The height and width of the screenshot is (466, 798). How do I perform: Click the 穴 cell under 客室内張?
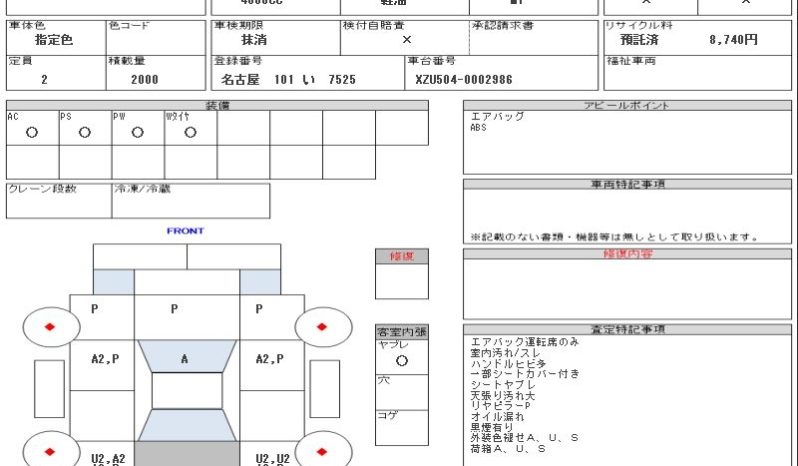pos(402,392)
